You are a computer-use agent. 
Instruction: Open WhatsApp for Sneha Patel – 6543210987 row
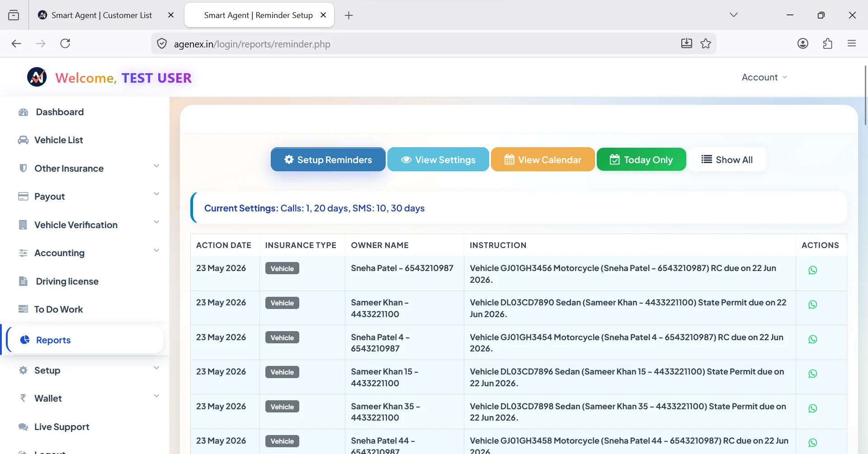point(812,270)
